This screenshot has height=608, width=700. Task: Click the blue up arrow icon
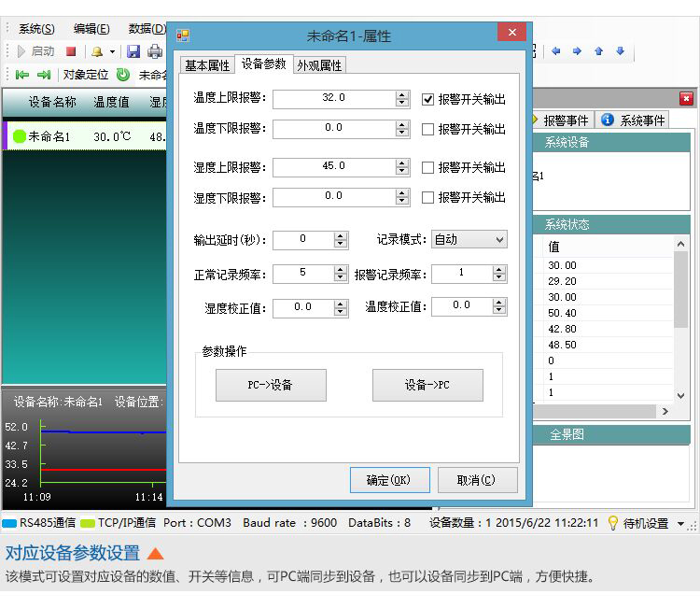(598, 51)
